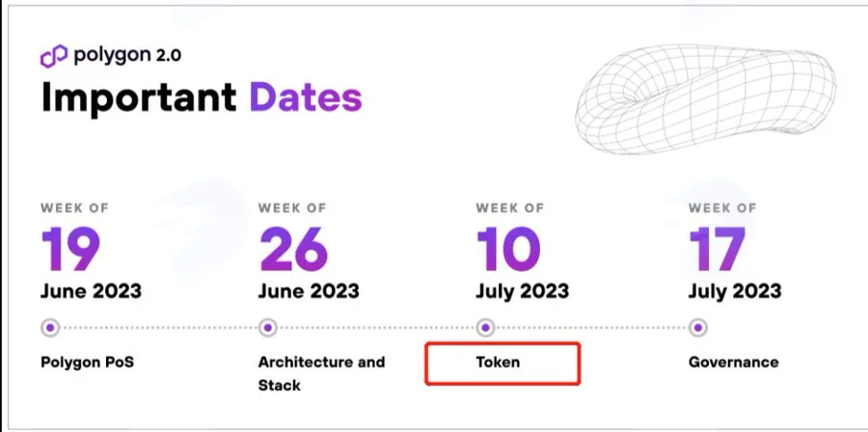Click WEEK OF label above 17
This screenshot has width=868, height=432.
pos(722,208)
